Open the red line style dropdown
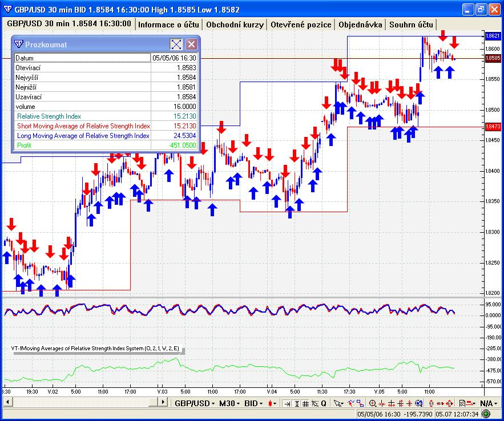The width and height of the screenshot is (504, 421). 471,403
